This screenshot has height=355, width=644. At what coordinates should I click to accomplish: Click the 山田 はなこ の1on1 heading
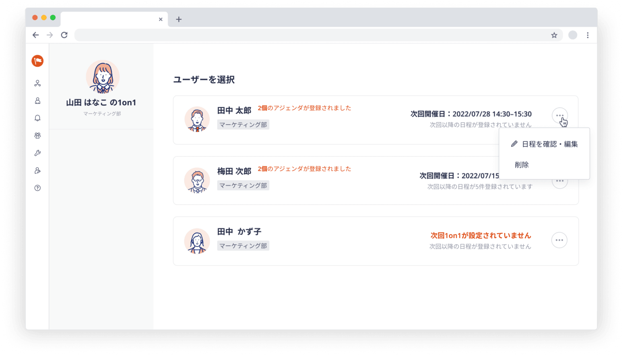(x=101, y=102)
